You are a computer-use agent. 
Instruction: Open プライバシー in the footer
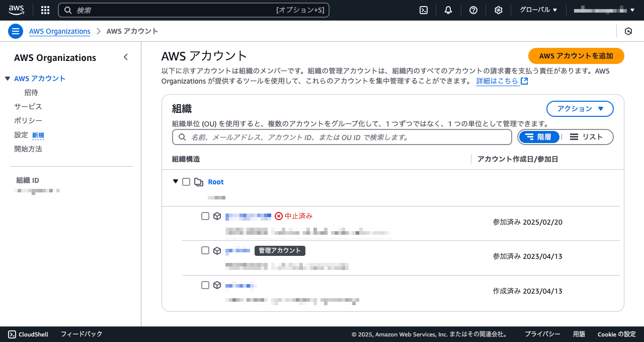[542, 334]
